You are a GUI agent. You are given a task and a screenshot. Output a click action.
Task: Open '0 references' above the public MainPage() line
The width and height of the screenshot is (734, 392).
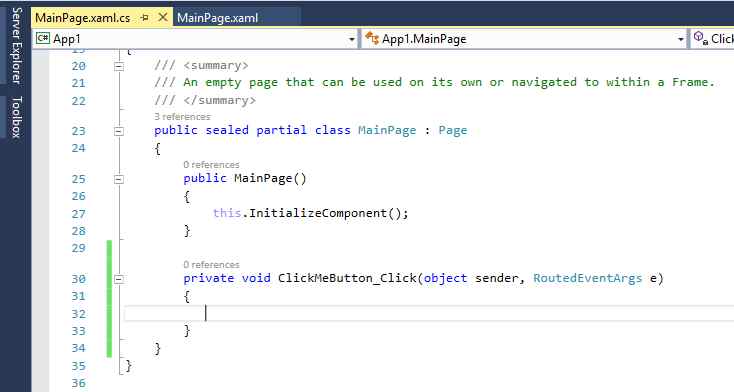pos(211,165)
